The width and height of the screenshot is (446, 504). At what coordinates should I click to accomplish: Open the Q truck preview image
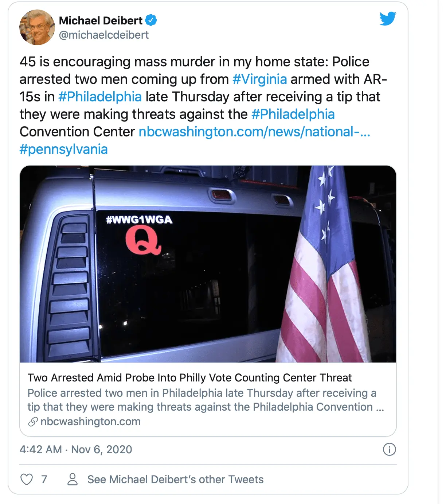tap(208, 264)
